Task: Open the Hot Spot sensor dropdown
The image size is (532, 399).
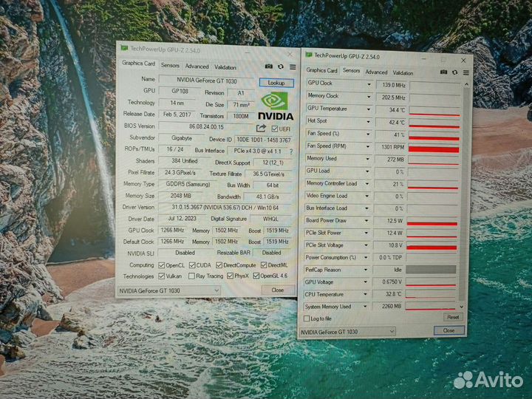Action: pyautogui.click(x=368, y=121)
